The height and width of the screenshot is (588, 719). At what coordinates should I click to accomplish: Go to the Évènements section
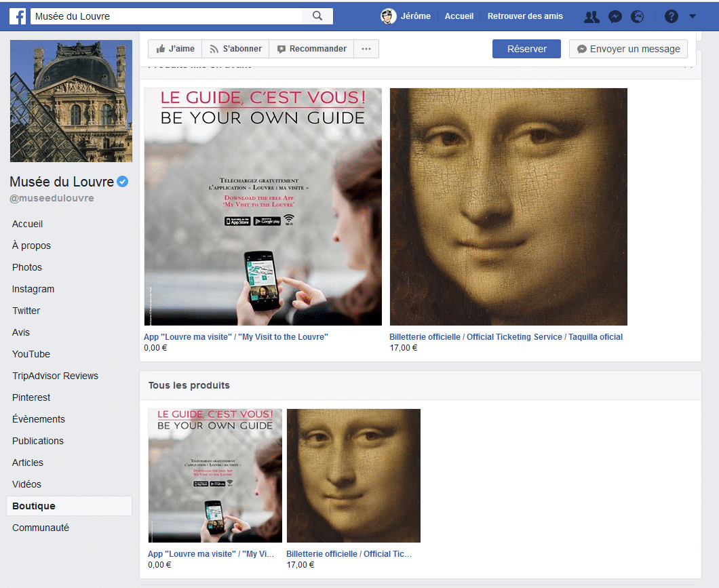click(39, 419)
